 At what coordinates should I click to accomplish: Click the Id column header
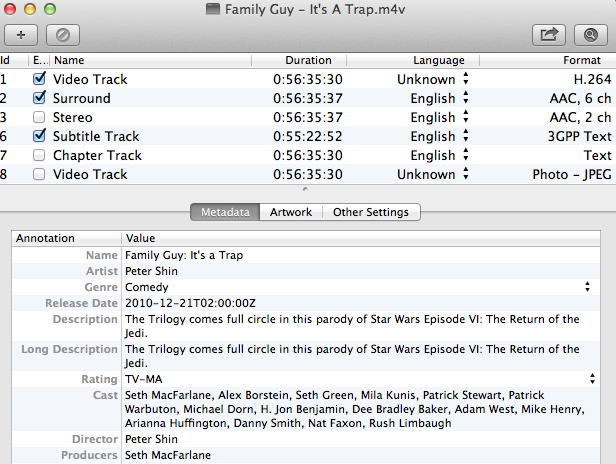tap(14, 60)
